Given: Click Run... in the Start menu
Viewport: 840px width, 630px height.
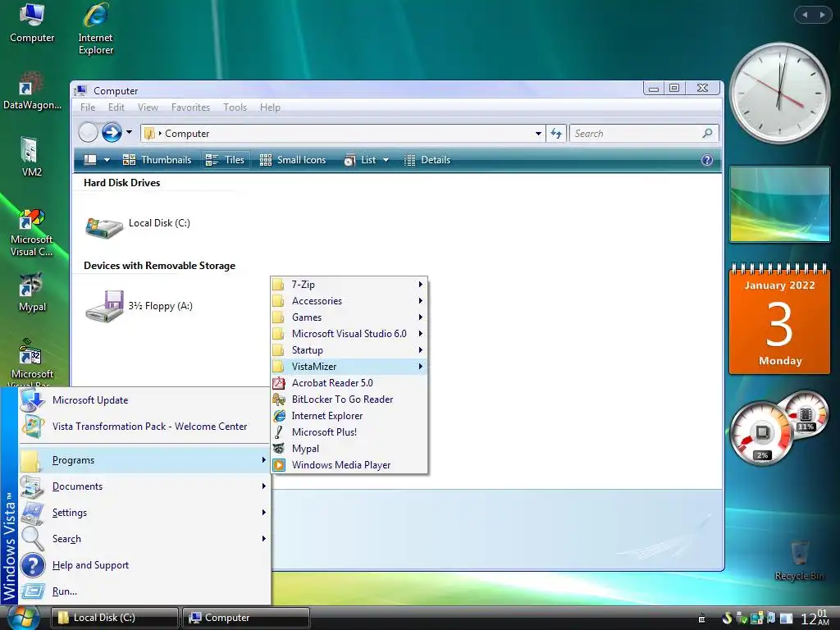Looking at the screenshot, I should (144, 591).
